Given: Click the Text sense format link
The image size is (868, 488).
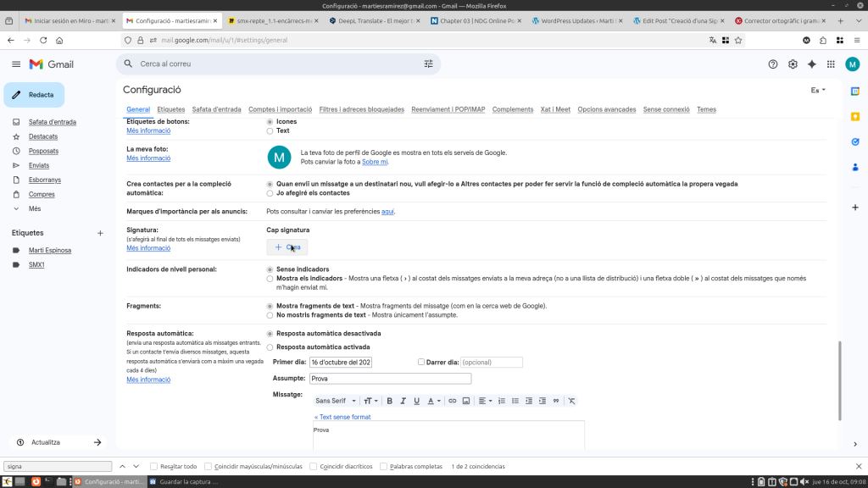Looking at the screenshot, I should (342, 417).
